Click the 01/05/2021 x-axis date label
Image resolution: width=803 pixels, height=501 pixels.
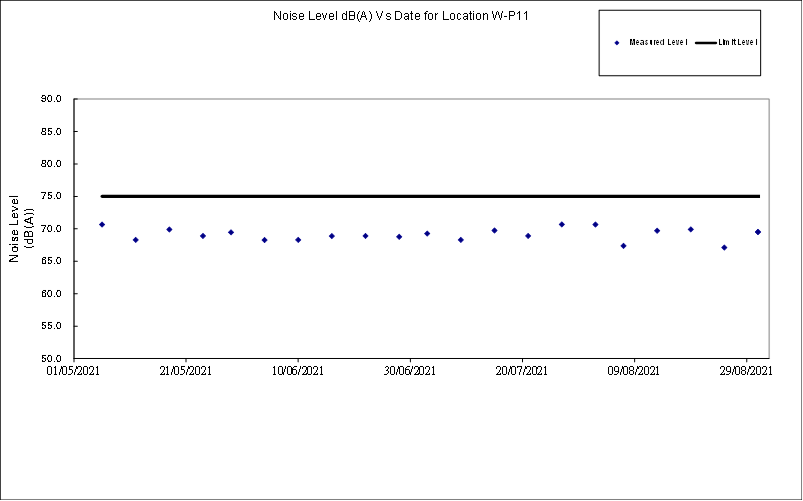[74, 372]
